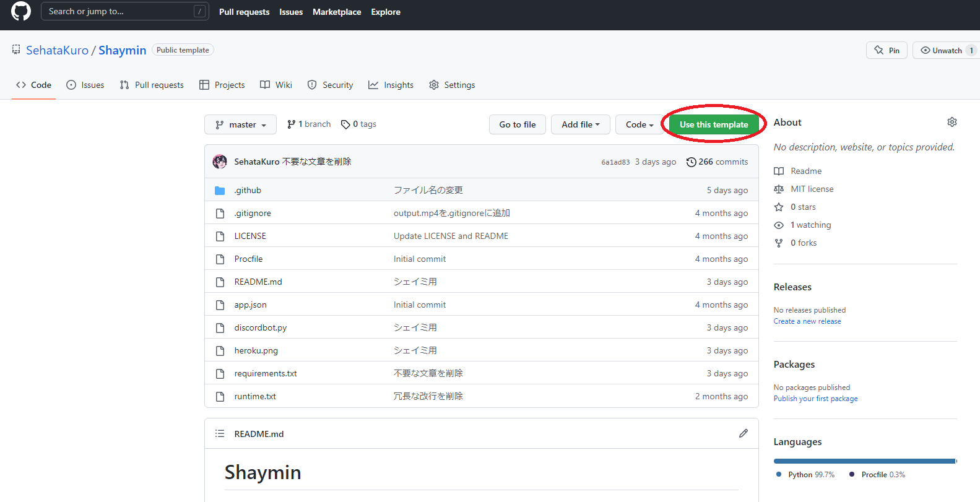Switch to the repository Issues tab
980x502 pixels.
85,85
